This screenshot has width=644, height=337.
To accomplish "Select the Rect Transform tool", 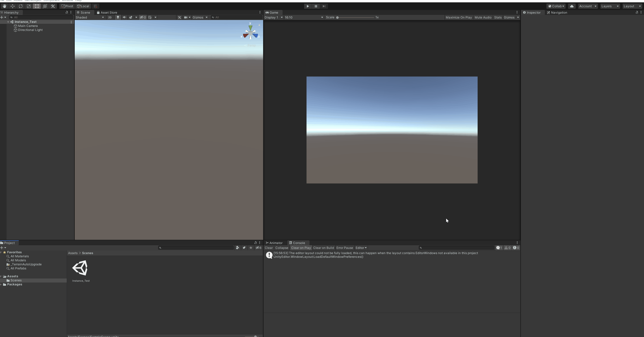I will click(x=37, y=6).
